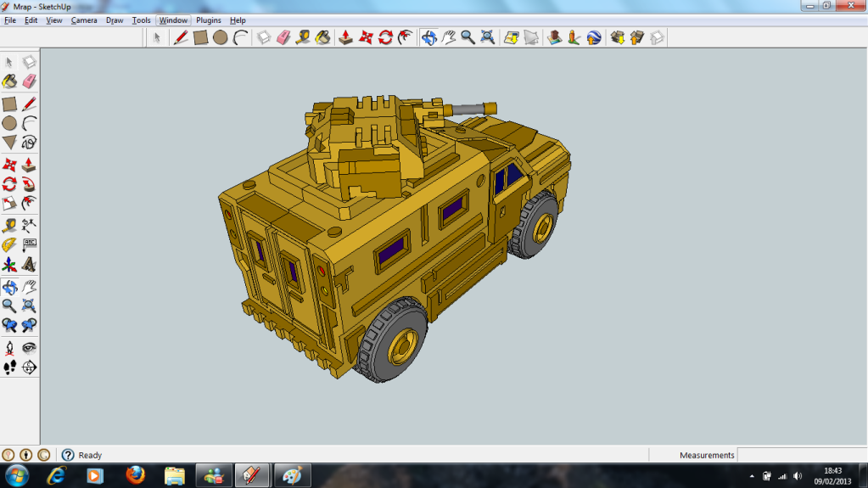Activate the Orbit tool in top toolbar
868x488 pixels.
click(429, 37)
